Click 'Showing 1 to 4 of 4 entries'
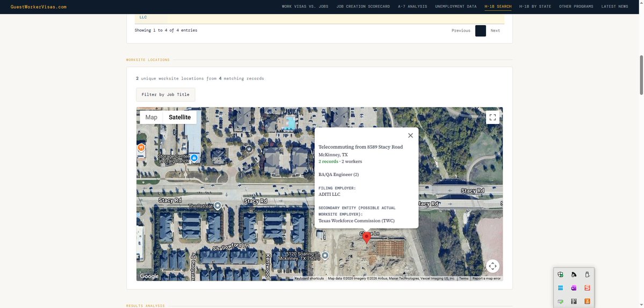Image resolution: width=644 pixels, height=308 pixels. [166, 31]
